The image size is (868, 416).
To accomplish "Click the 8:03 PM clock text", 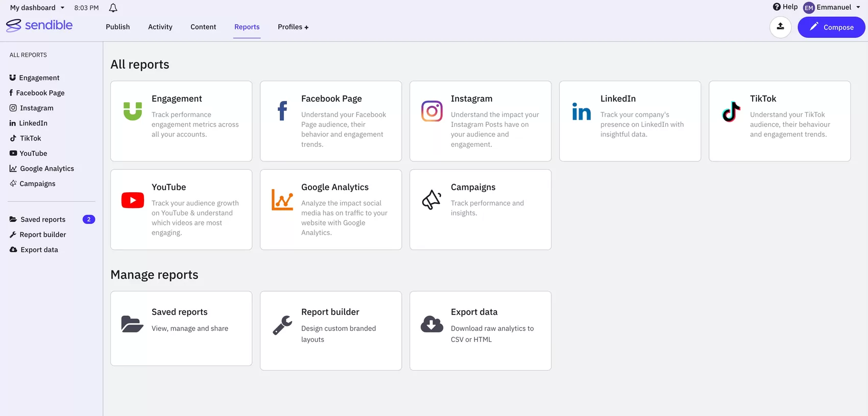I will point(86,8).
